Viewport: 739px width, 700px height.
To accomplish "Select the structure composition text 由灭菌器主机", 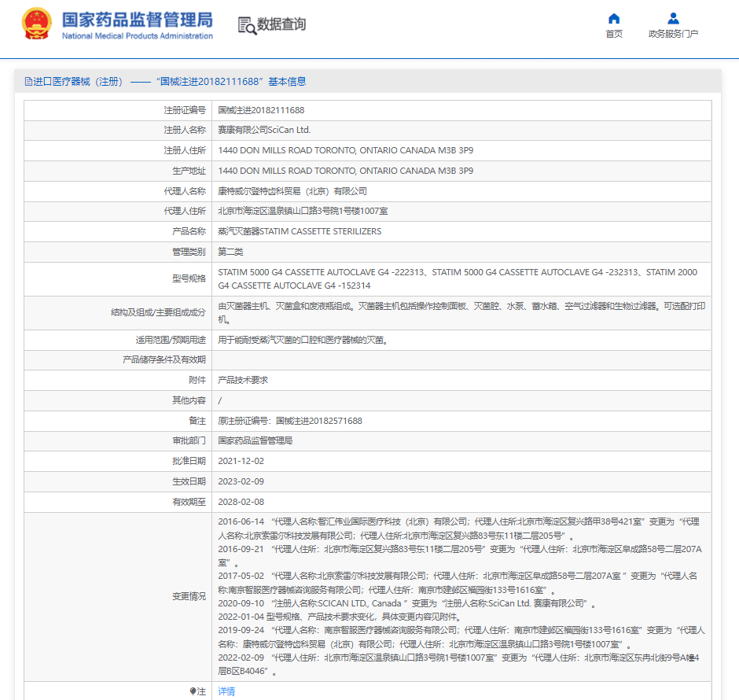I will (461, 313).
